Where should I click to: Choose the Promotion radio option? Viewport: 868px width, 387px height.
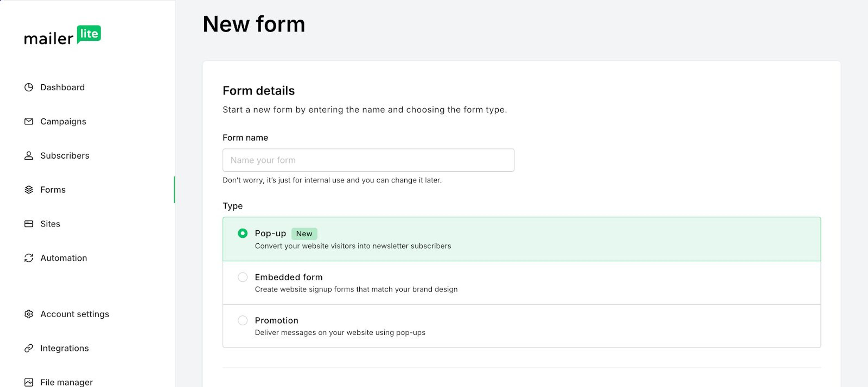point(242,320)
